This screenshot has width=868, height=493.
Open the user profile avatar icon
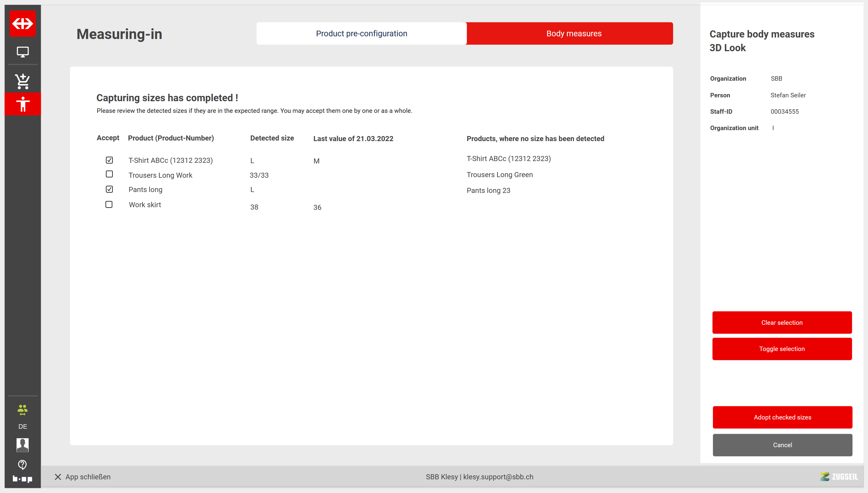click(x=22, y=444)
